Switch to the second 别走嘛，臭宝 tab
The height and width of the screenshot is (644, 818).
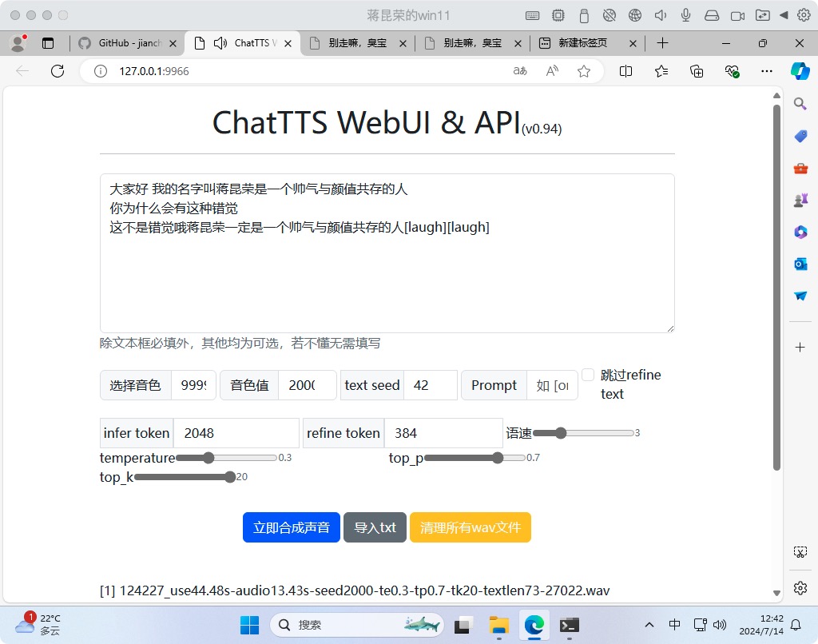pyautogui.click(x=473, y=43)
